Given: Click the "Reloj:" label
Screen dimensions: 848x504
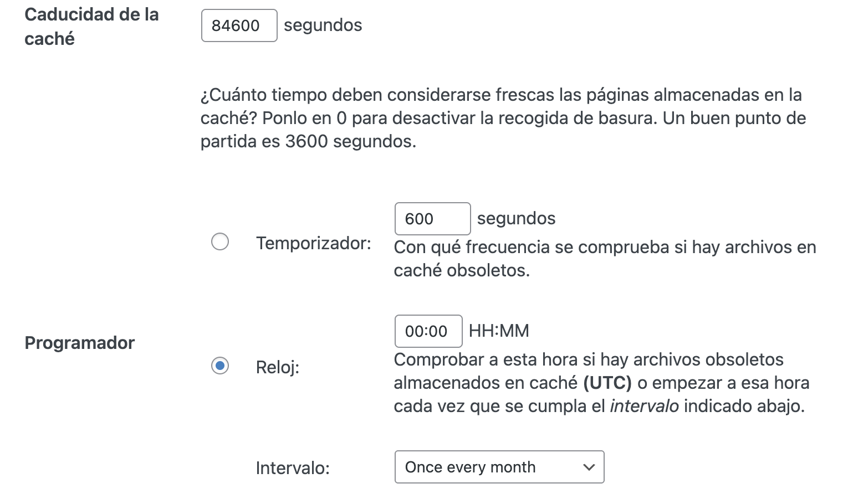Looking at the screenshot, I should coord(277,367).
